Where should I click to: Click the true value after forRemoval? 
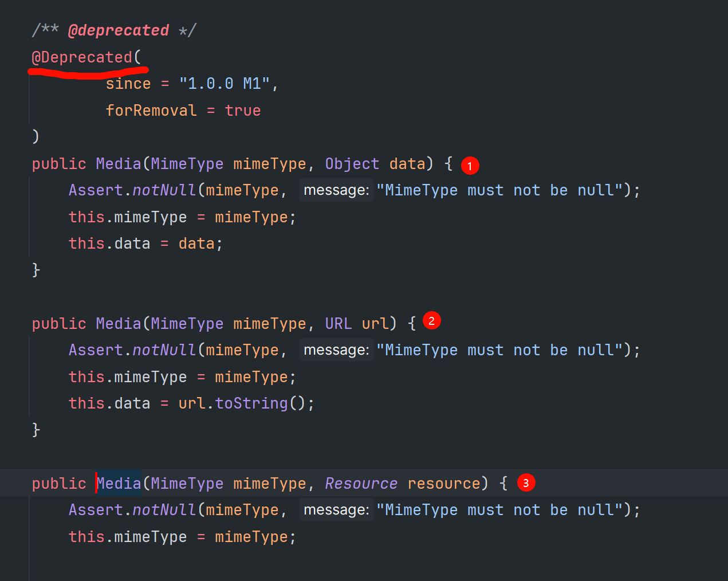(x=242, y=110)
